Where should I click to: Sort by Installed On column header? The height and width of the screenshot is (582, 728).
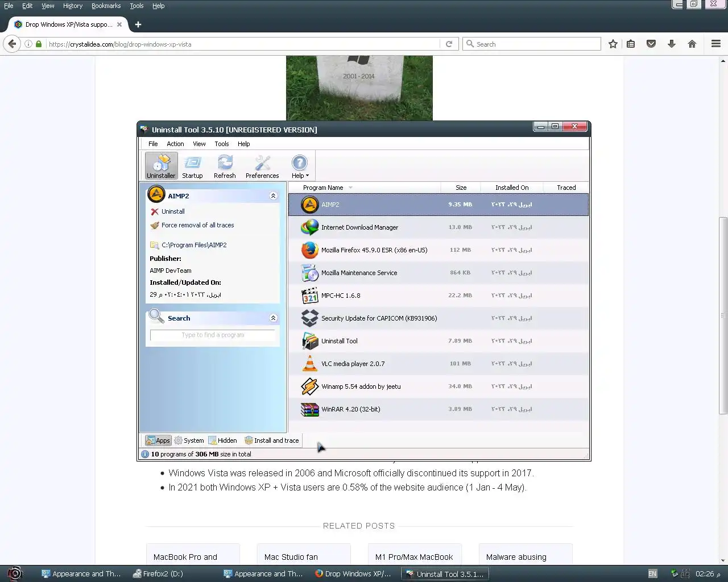pyautogui.click(x=512, y=188)
